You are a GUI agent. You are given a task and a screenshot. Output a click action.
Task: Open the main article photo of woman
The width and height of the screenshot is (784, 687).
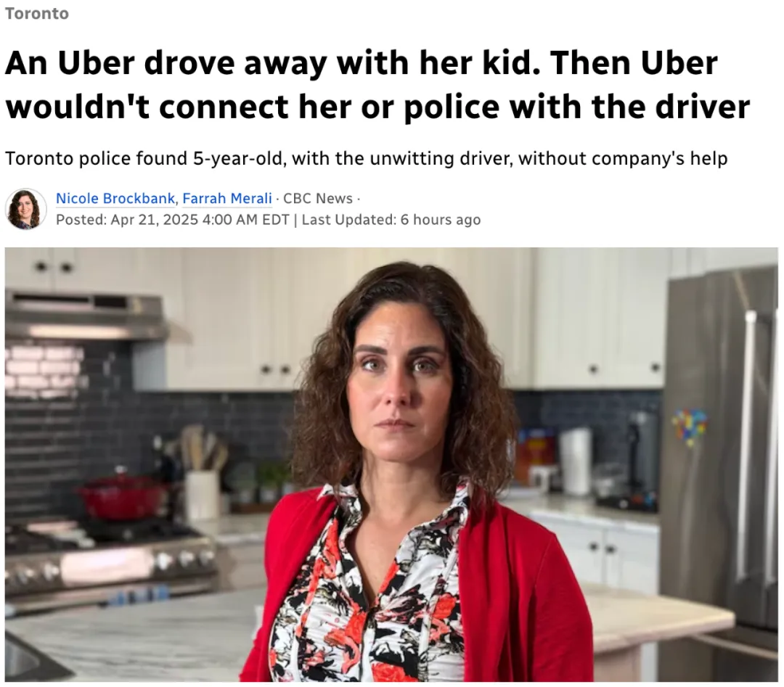coord(391,465)
